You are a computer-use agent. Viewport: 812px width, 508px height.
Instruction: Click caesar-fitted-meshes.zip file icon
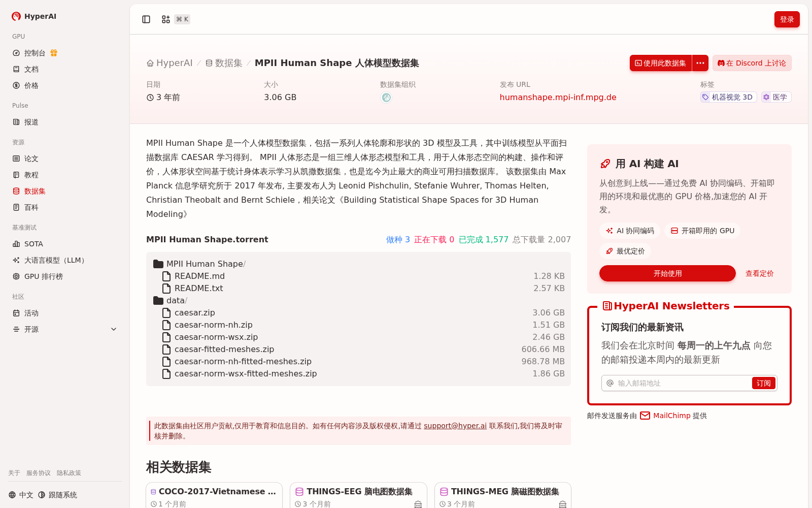(166, 349)
